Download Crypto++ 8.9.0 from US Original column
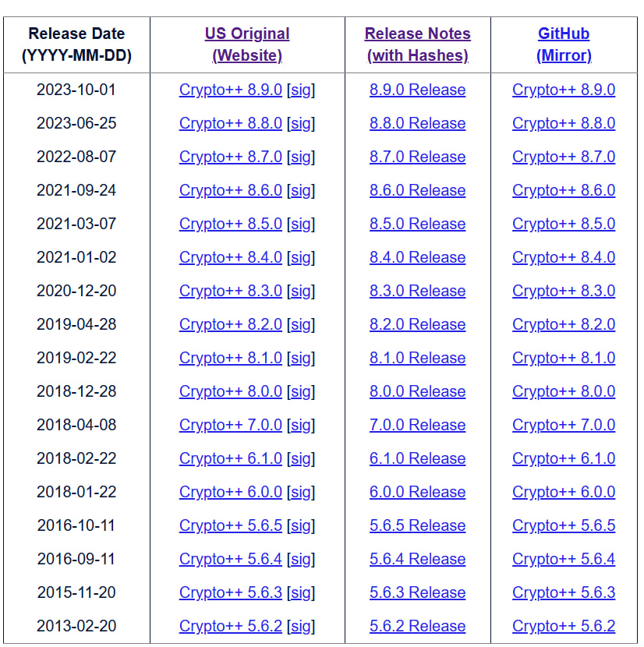Viewport: 644px width, 647px height. [x=230, y=90]
